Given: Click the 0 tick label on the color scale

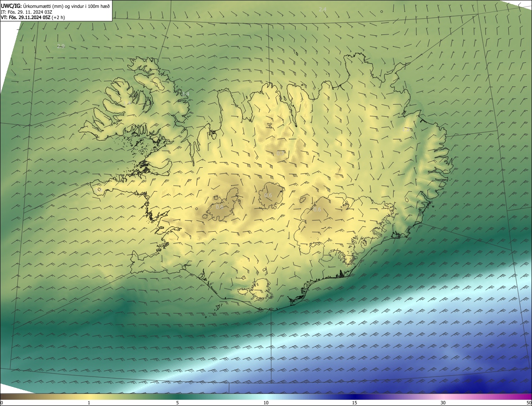Looking at the screenshot, I should click(2, 403).
